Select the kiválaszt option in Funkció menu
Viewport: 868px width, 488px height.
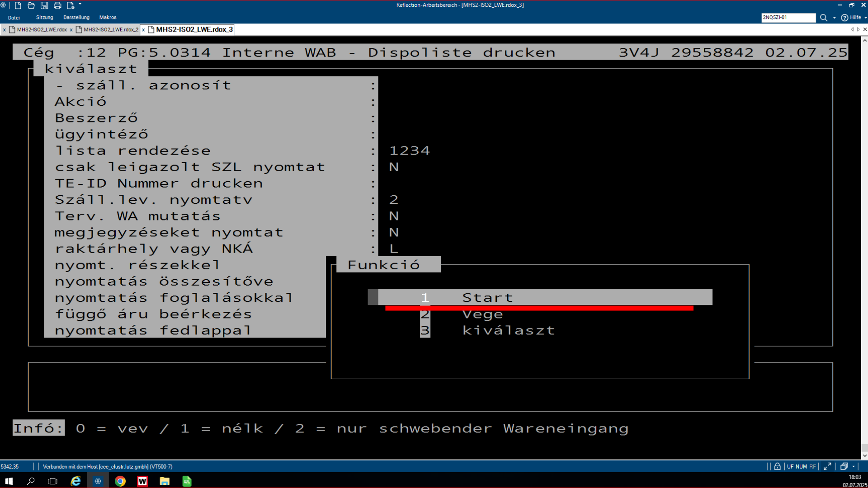tap(508, 330)
